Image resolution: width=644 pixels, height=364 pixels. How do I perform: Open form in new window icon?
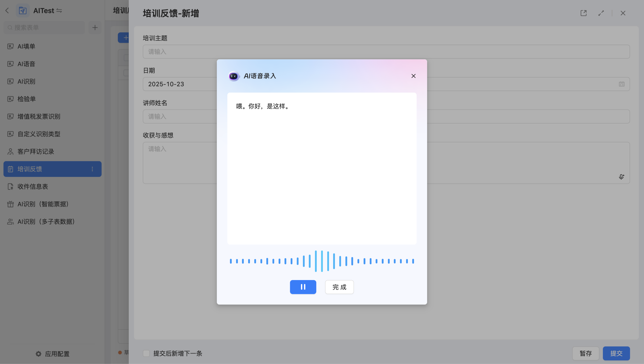click(x=583, y=13)
